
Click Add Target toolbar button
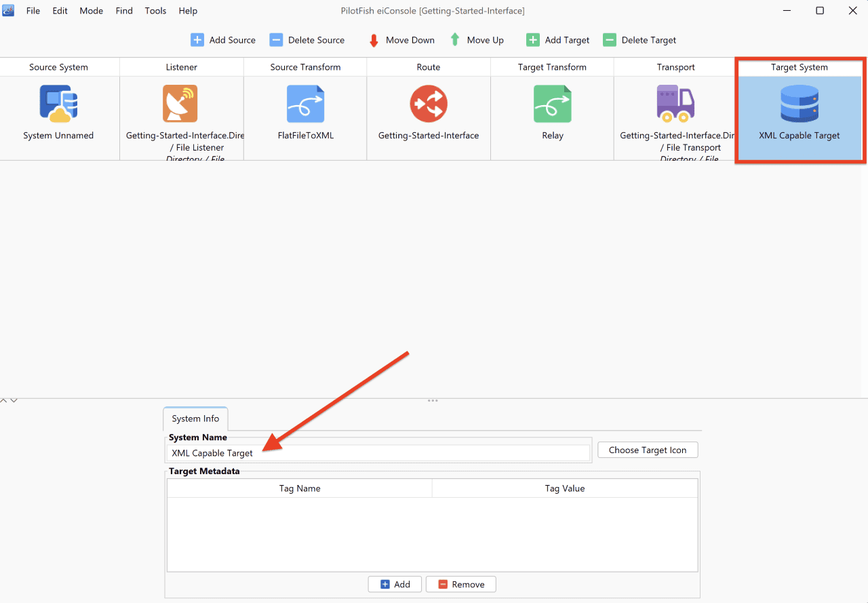point(558,40)
